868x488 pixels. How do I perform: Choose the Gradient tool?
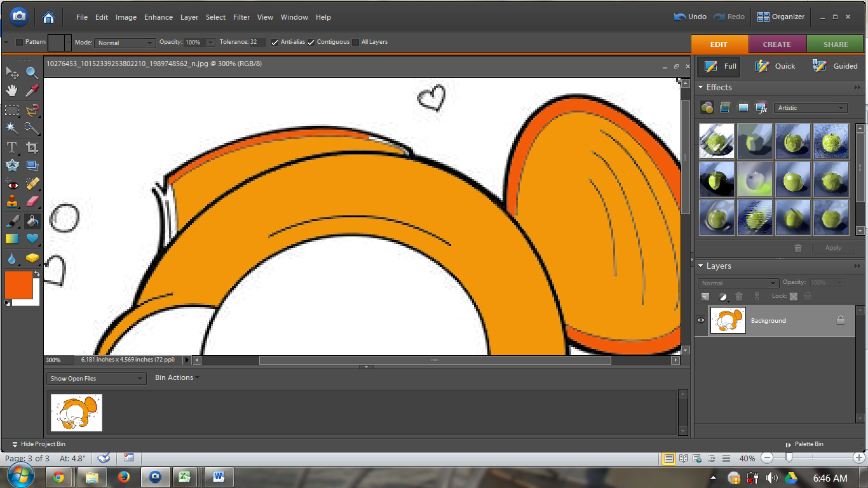12,239
